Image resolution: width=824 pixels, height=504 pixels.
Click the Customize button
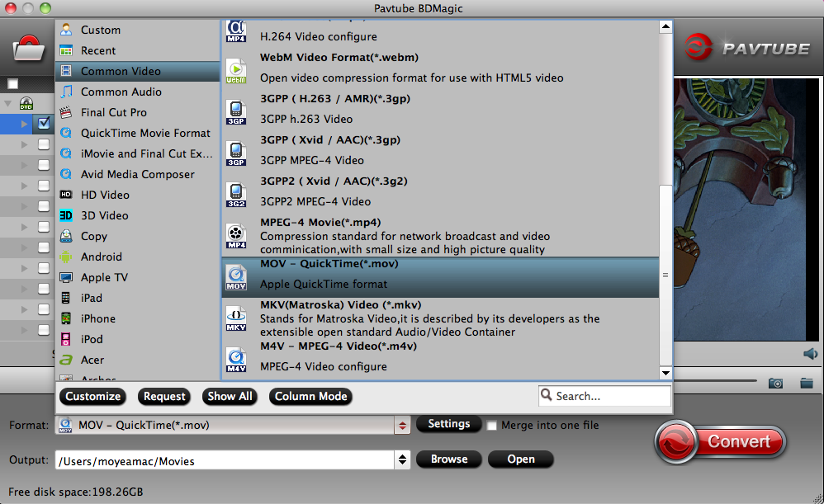click(93, 397)
